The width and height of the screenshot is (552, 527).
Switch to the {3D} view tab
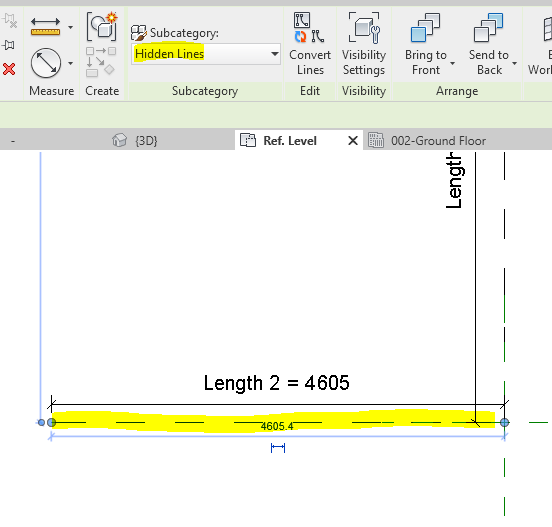click(x=135, y=141)
